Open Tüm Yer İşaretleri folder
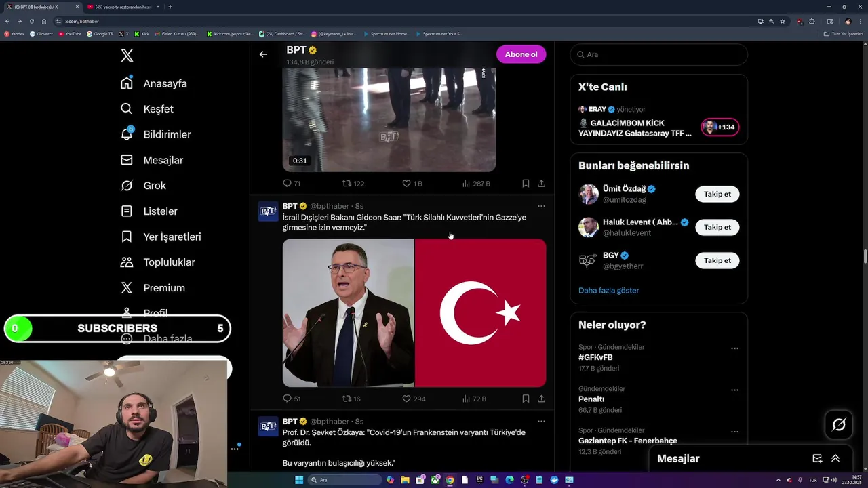Screen dimensions: 868x488 pos(843,33)
